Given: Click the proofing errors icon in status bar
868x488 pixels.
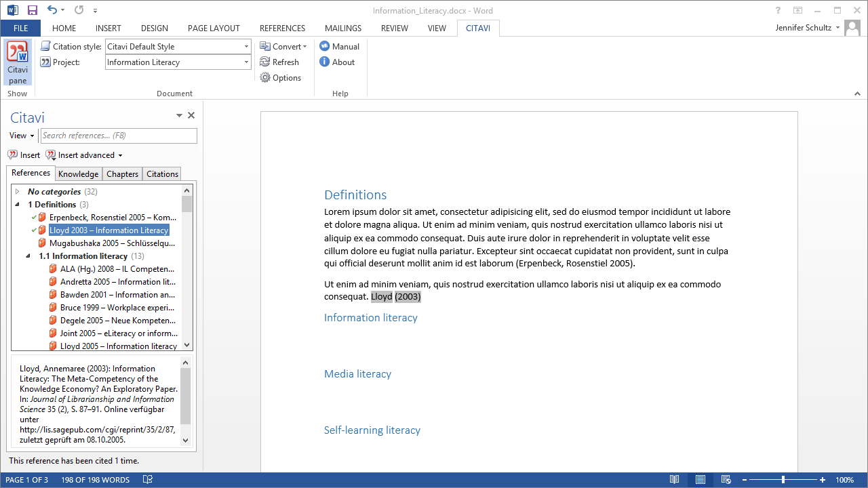Looking at the screenshot, I should 148,480.
